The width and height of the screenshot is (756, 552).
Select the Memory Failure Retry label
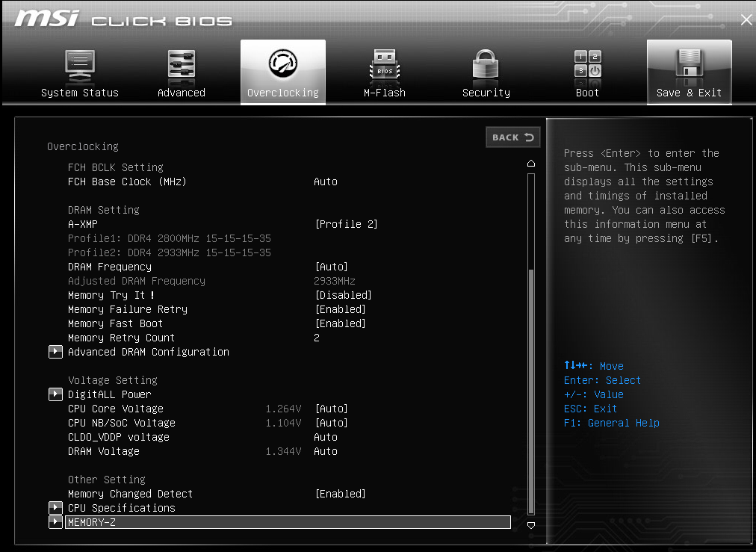click(127, 309)
